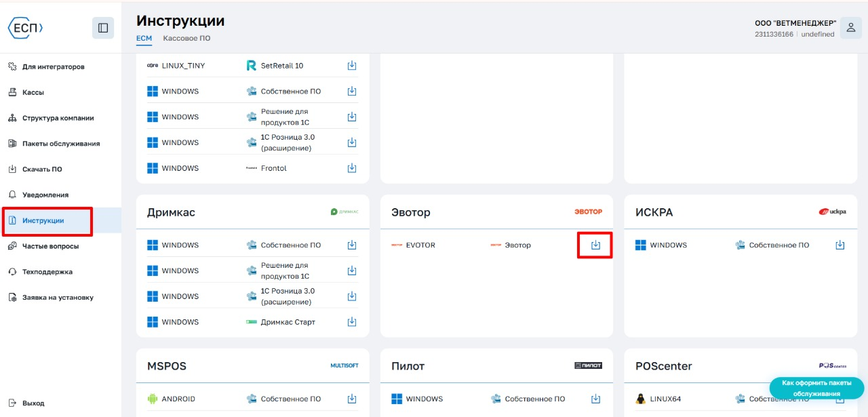This screenshot has height=417, width=868.
Task: Click the Инструкции page heading
Action: (x=180, y=21)
